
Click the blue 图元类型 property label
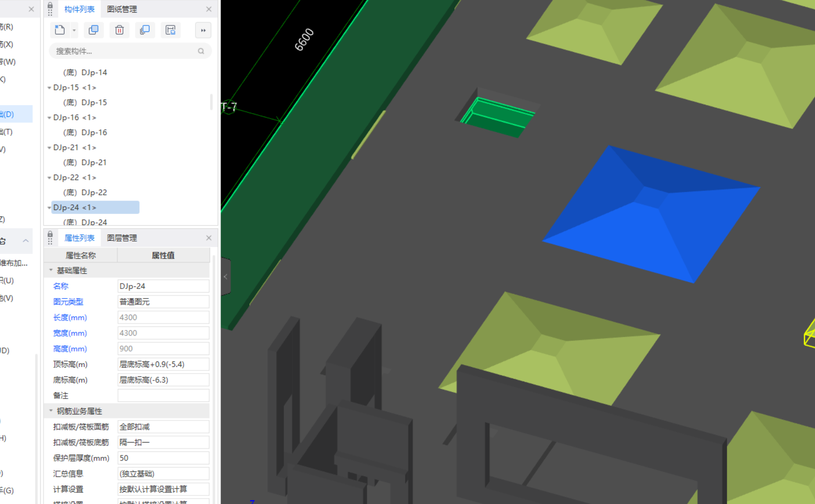tap(68, 301)
